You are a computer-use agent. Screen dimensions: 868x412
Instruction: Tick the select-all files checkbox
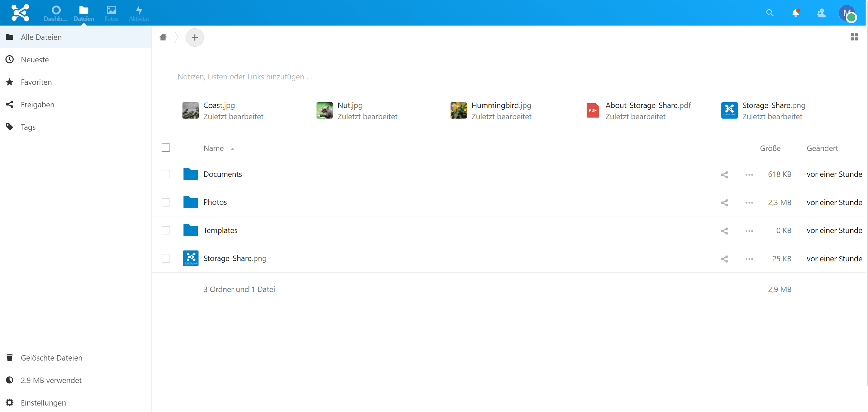pyautogui.click(x=166, y=148)
